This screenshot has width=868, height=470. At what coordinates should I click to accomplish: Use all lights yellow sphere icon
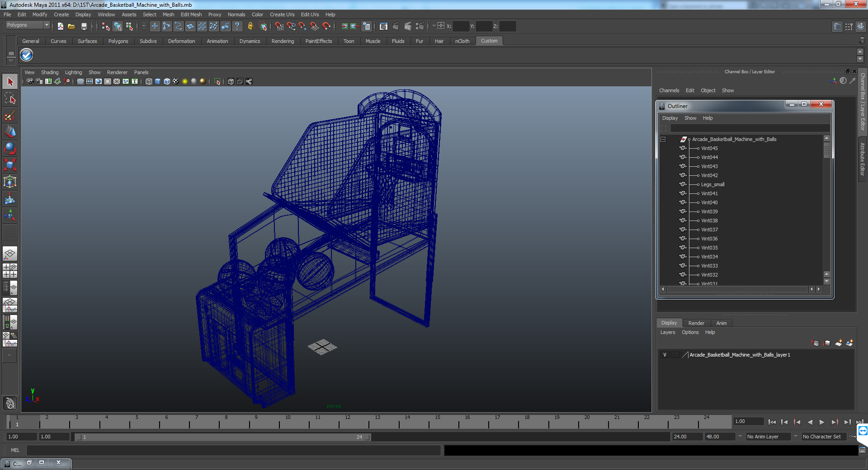(x=185, y=81)
